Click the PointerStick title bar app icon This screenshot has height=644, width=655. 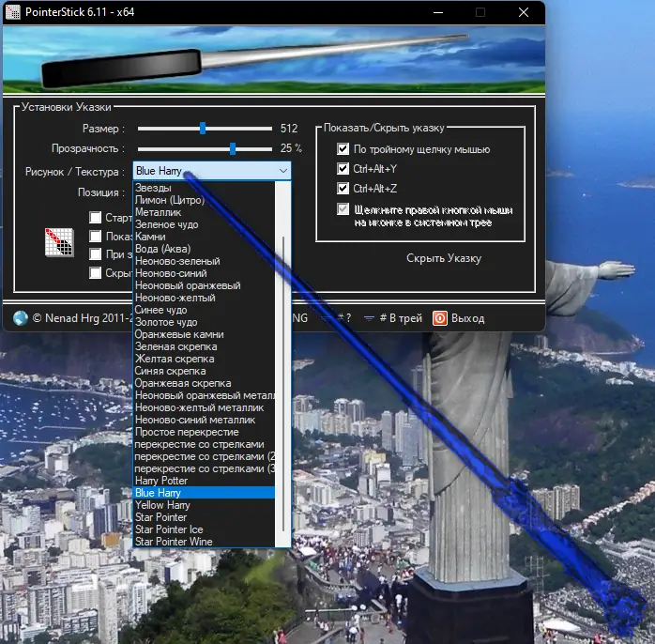pyautogui.click(x=12, y=12)
